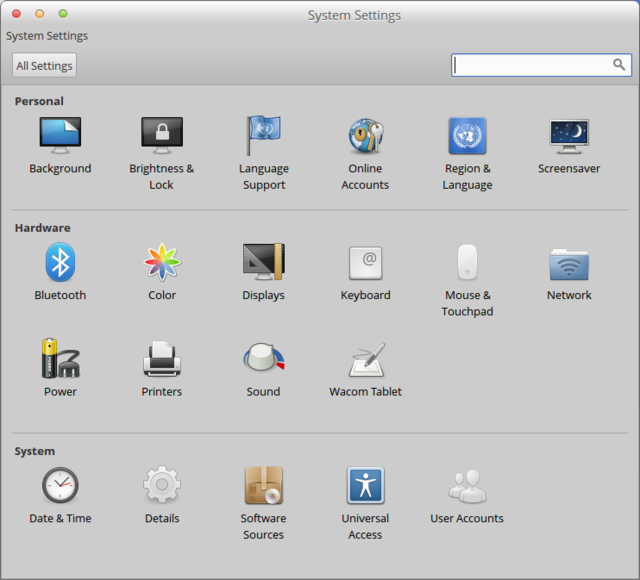
Task: Maximize the window with the green button
Action: (x=63, y=14)
